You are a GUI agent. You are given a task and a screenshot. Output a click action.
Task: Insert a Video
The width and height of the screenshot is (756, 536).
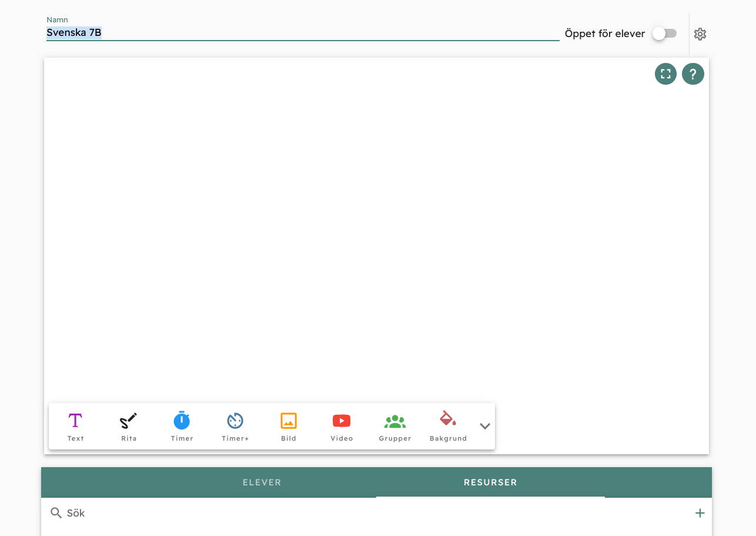coord(342,427)
